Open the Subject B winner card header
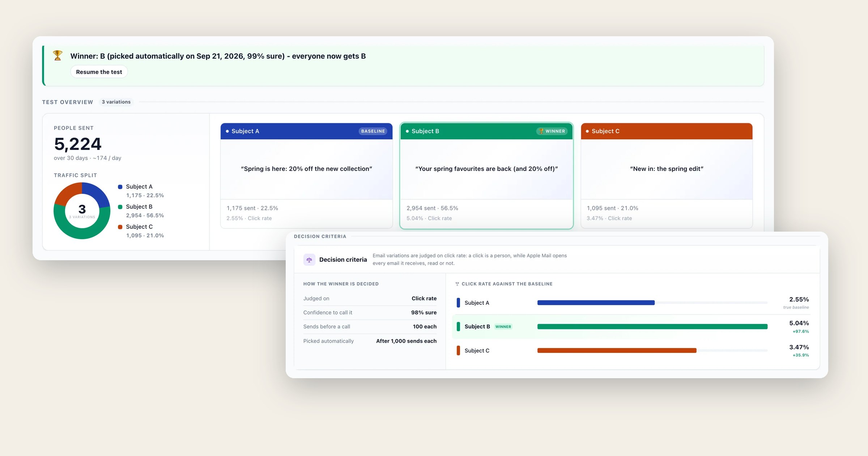 (486, 131)
